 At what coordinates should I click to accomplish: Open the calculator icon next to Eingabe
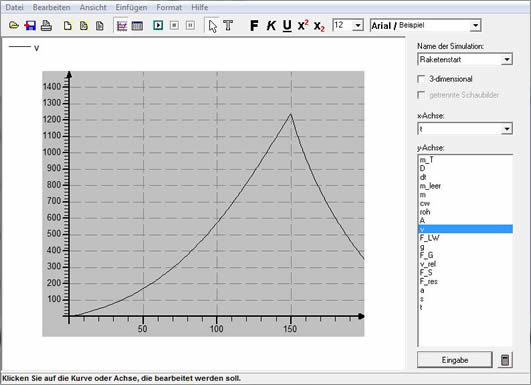point(505,360)
